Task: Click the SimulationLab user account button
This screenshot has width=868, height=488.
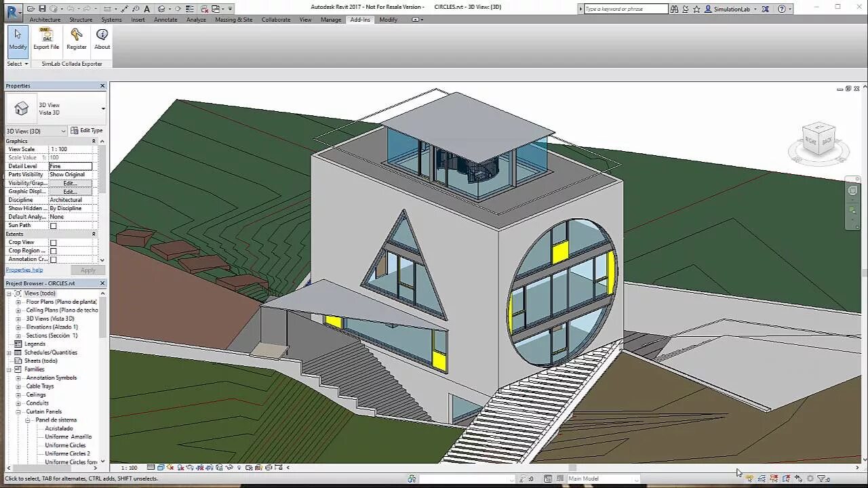Action: (x=730, y=9)
